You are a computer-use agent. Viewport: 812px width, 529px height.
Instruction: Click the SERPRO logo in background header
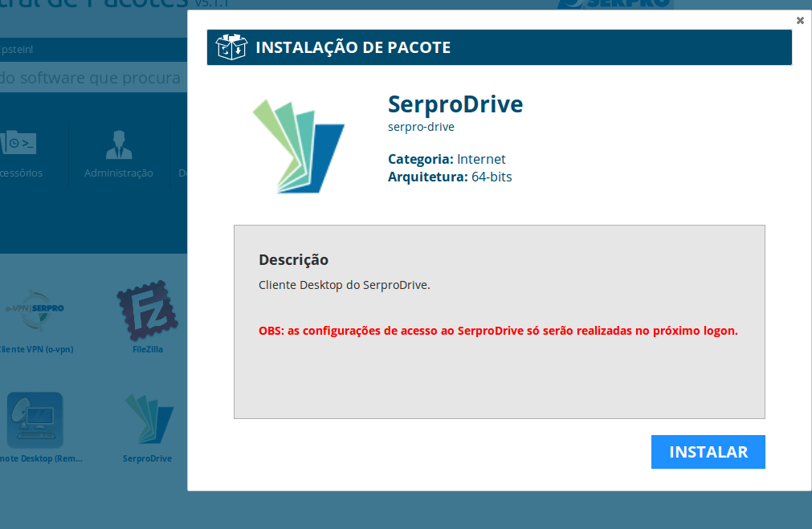[615, 5]
